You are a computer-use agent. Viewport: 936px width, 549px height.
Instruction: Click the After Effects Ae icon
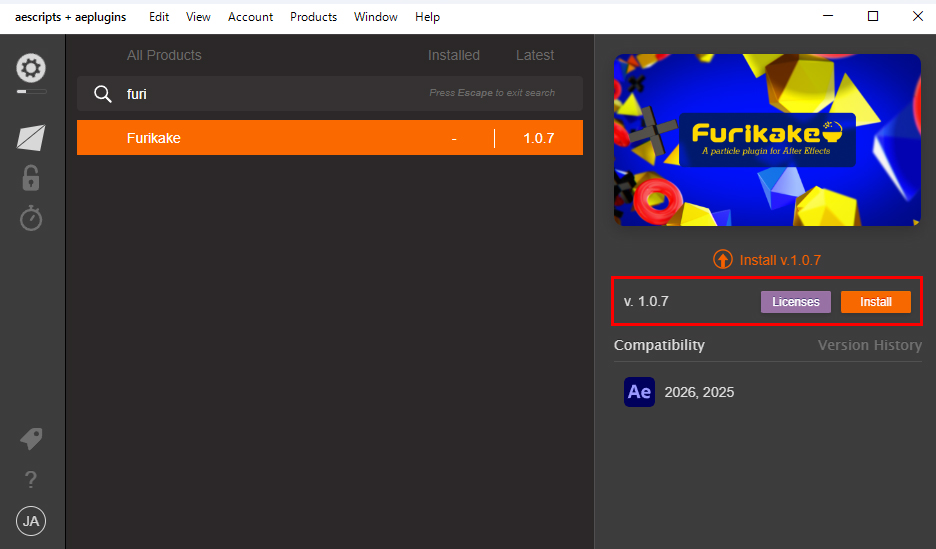639,392
